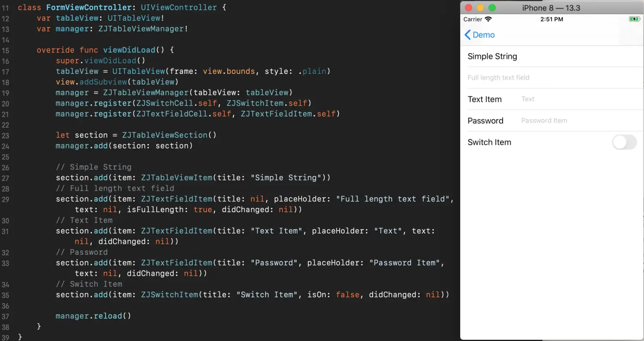The width and height of the screenshot is (644, 341).
Task: Click the "Simple String" string literal in code
Action: tap(286, 178)
